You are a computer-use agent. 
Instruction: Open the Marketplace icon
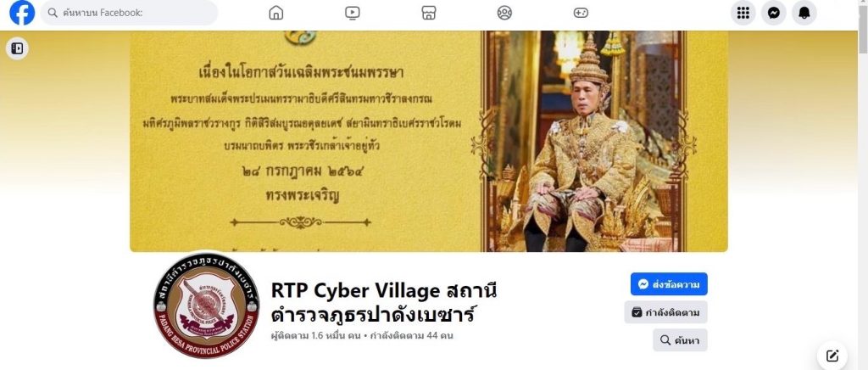(x=428, y=13)
